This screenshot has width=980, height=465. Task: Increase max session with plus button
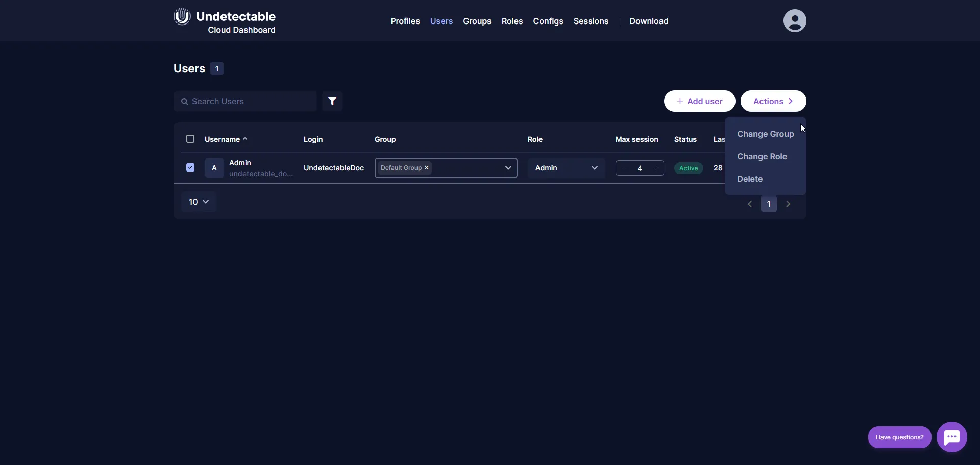pyautogui.click(x=656, y=168)
